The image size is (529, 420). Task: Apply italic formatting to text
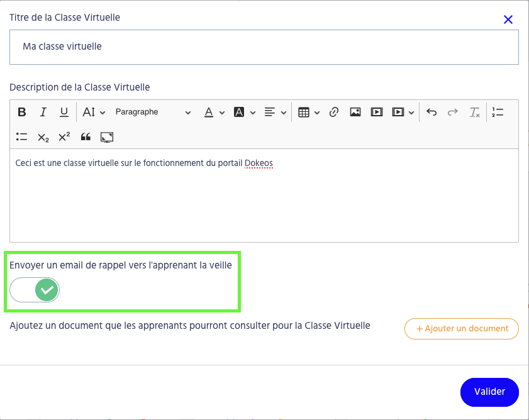coord(43,113)
